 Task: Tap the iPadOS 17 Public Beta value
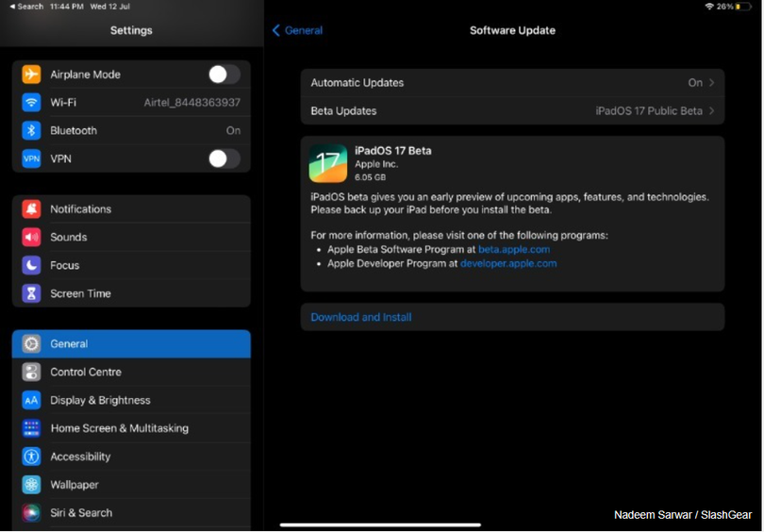tap(649, 111)
